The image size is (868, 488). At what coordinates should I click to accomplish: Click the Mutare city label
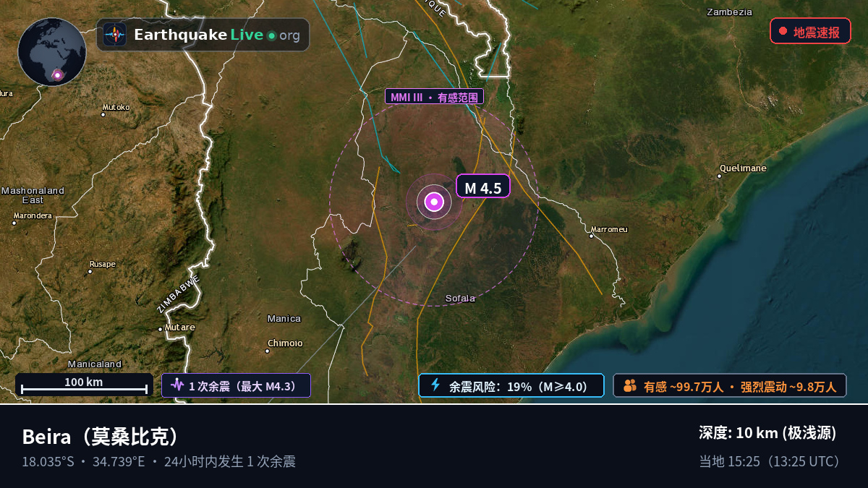[x=179, y=328]
